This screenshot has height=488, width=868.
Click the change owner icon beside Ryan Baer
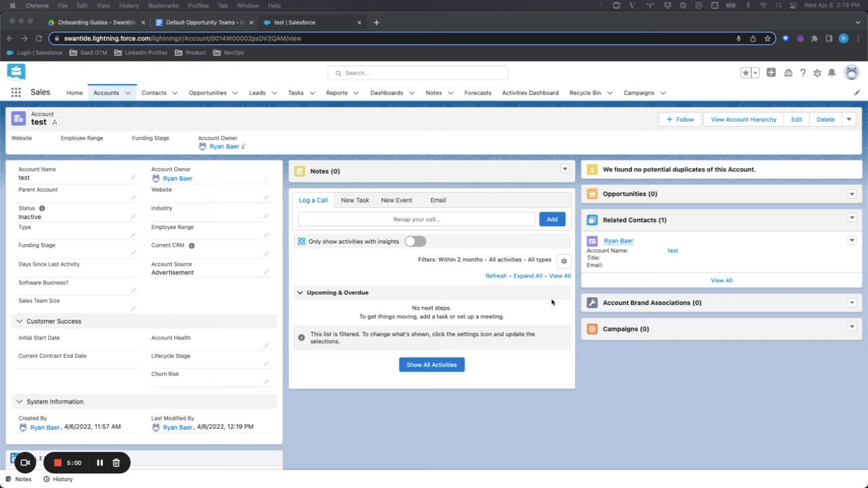click(243, 146)
